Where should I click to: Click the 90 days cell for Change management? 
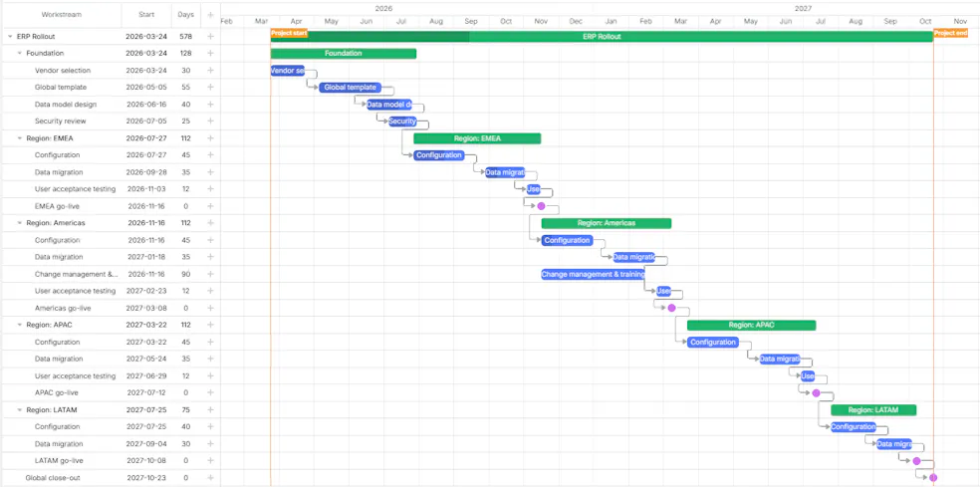[185, 274]
